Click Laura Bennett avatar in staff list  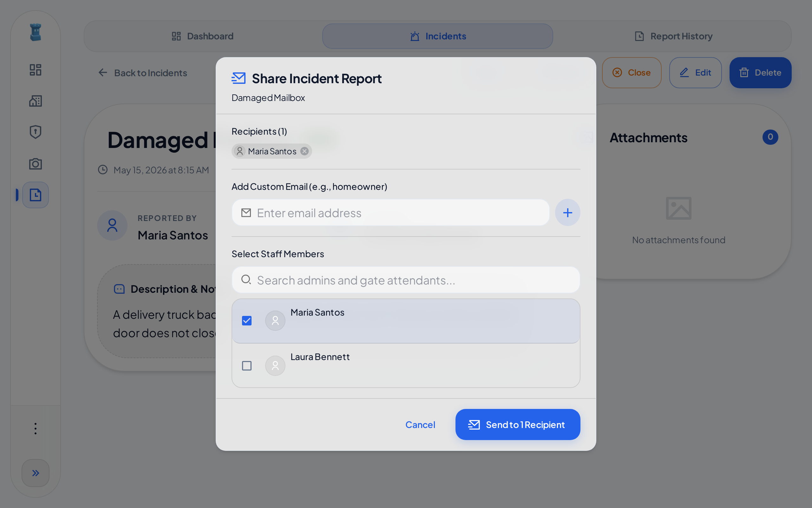275,365
